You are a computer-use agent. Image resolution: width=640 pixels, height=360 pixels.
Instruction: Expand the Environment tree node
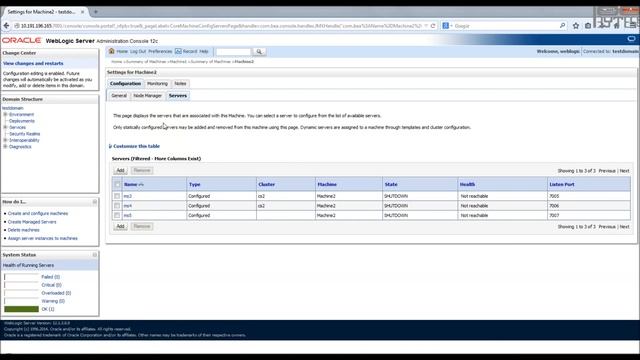coord(5,114)
